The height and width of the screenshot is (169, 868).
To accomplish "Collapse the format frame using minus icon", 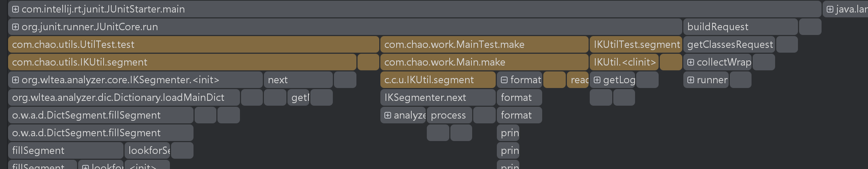I will coord(504,80).
